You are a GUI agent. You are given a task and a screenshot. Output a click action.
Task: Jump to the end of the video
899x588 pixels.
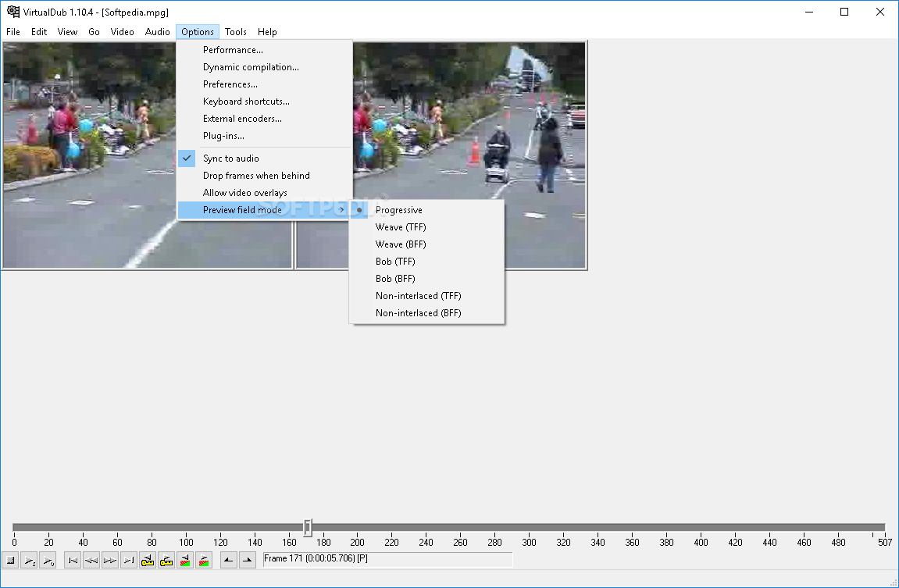tap(128, 560)
